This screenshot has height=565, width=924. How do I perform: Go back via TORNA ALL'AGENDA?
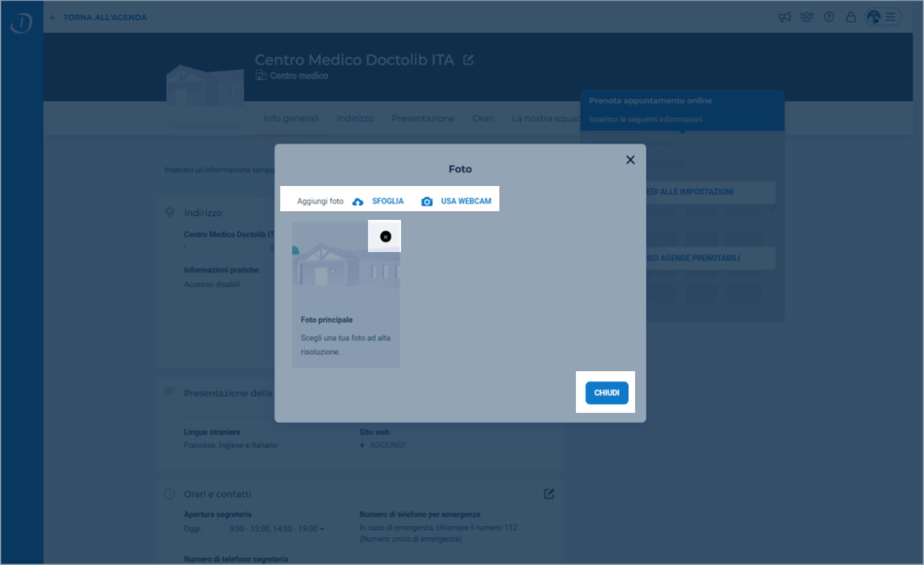(105, 17)
